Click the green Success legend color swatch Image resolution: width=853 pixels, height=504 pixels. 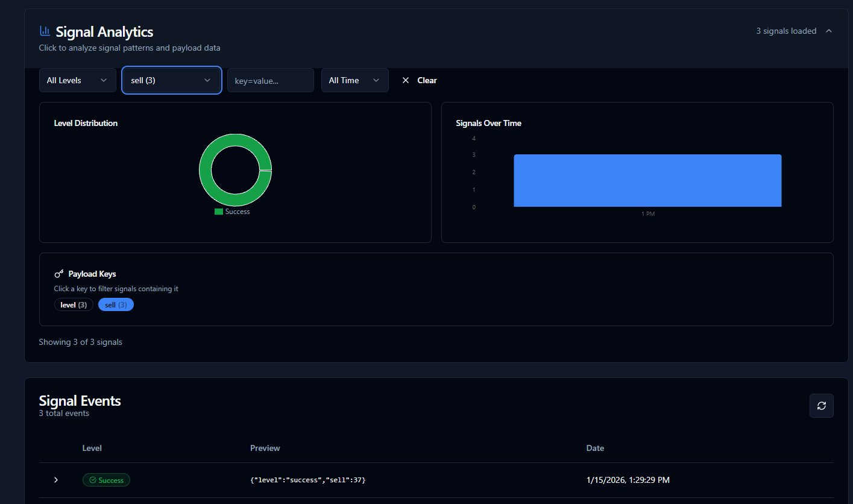pos(218,212)
